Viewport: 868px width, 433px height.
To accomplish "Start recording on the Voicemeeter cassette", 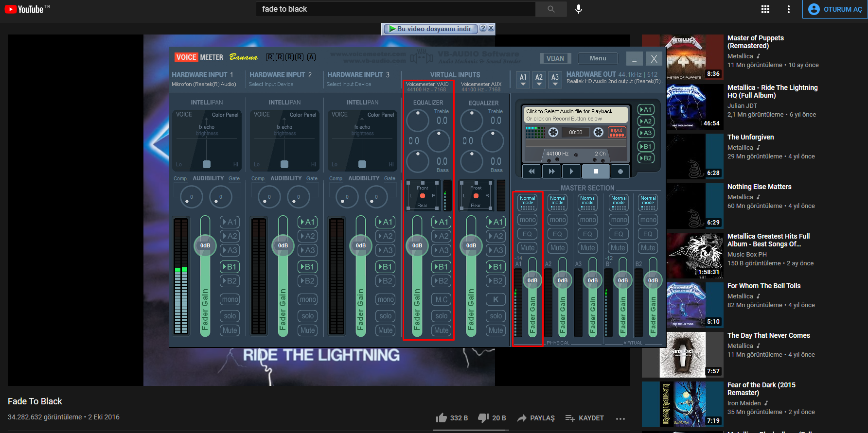I will point(620,171).
